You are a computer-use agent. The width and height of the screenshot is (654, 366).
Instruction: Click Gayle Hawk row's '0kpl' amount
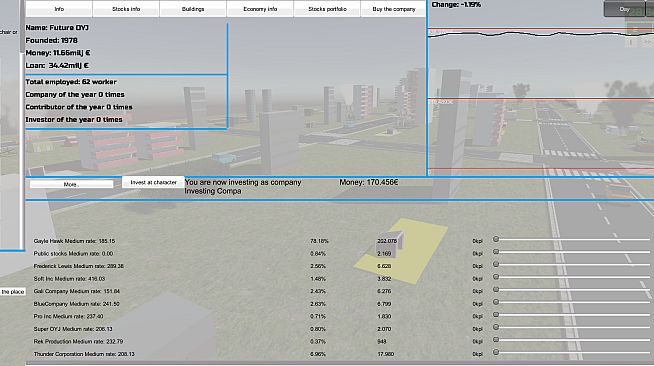[x=478, y=241]
